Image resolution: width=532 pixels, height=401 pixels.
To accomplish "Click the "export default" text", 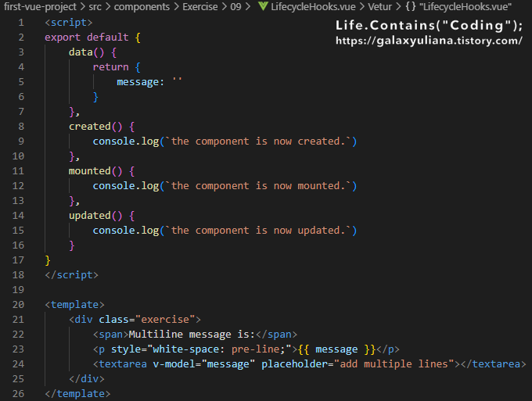I will coord(87,38).
